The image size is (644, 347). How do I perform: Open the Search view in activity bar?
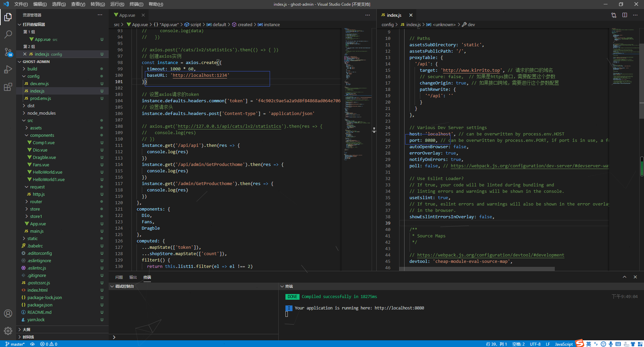tap(8, 34)
